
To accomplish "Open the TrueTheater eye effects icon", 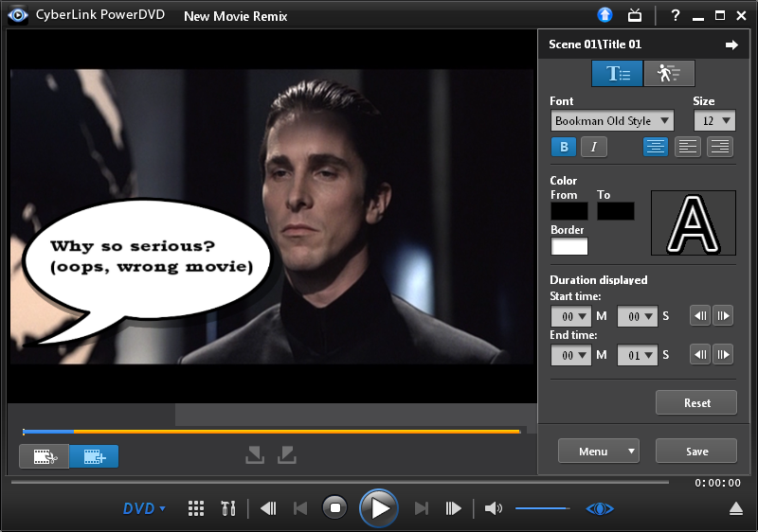I will 600,509.
